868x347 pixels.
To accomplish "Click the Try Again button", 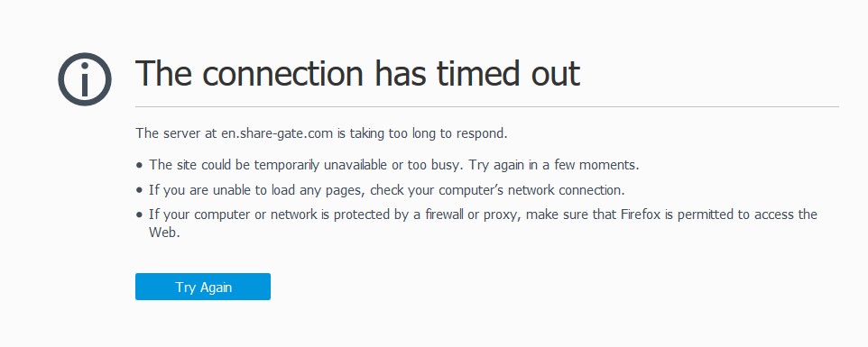I will click(x=203, y=287).
